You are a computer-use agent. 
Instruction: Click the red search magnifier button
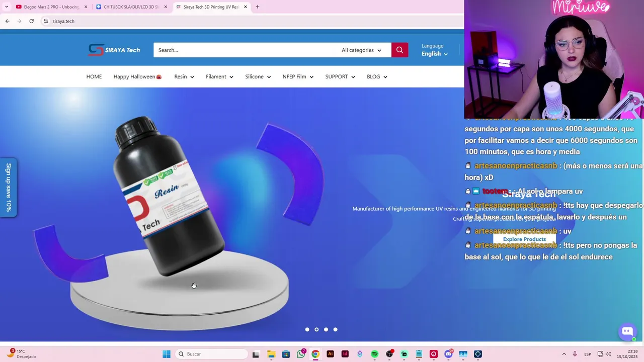pos(399,50)
